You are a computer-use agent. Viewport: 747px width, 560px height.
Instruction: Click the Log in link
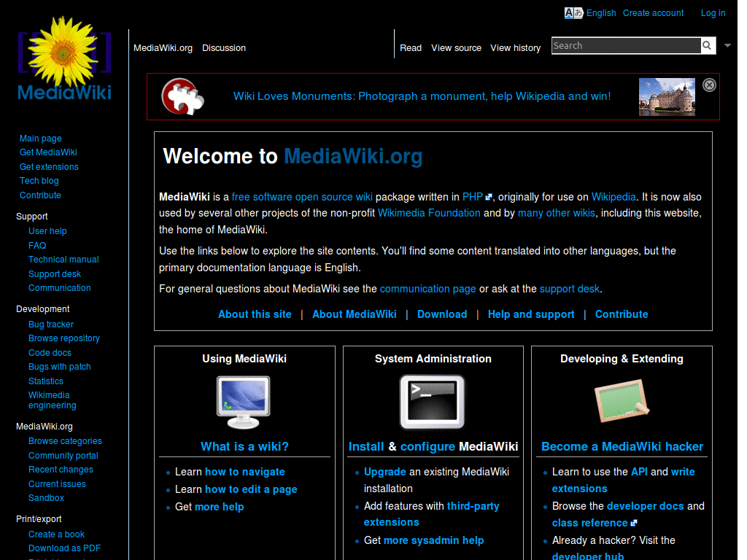[713, 12]
